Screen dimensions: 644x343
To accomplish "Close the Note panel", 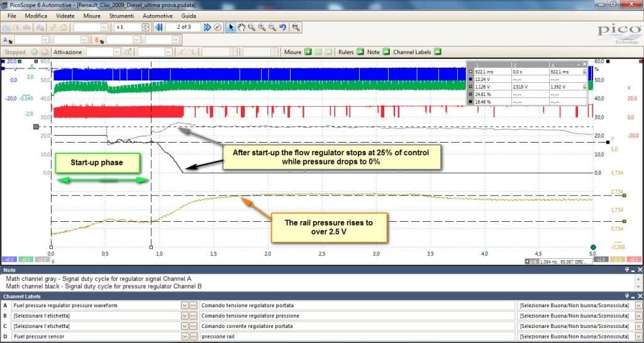I will (x=640, y=270).
